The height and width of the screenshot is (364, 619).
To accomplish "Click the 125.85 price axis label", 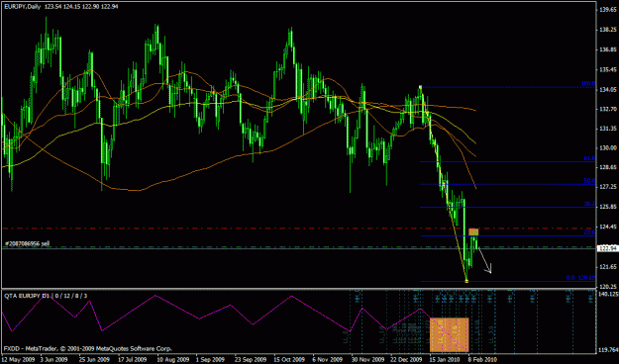I will [607, 207].
